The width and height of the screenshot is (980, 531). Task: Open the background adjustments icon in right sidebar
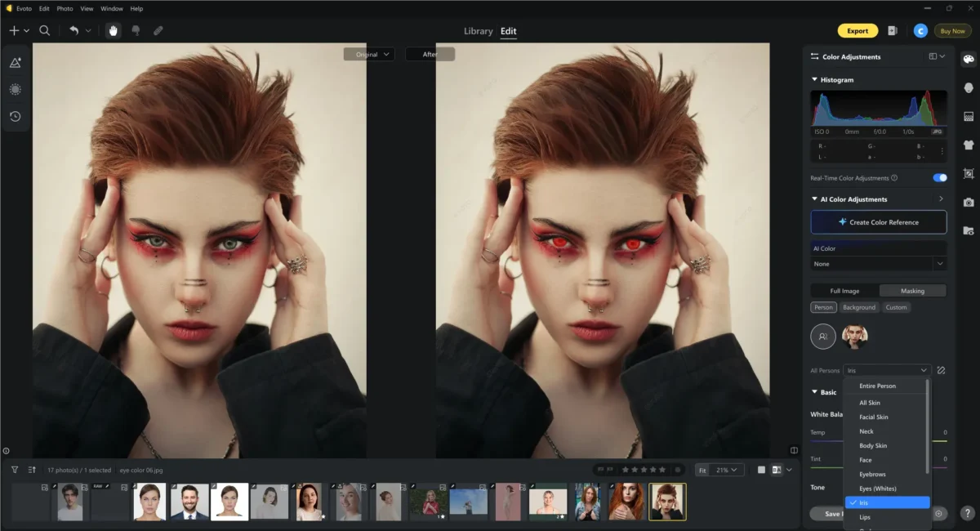[x=969, y=116]
